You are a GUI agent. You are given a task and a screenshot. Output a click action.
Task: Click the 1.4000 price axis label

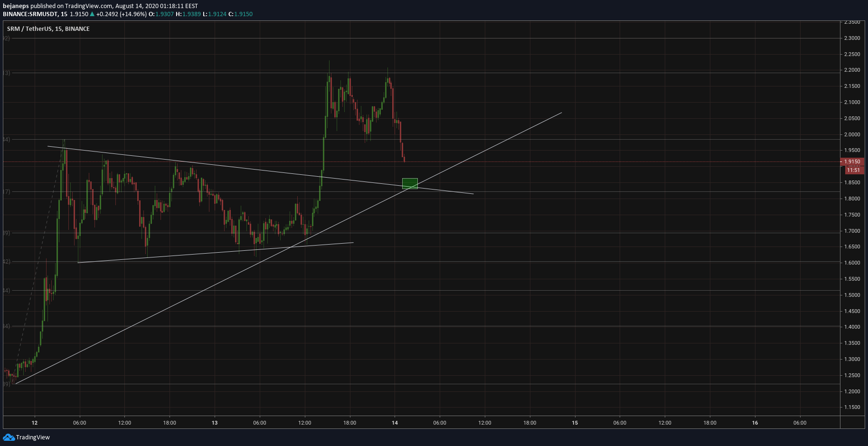(x=852, y=327)
